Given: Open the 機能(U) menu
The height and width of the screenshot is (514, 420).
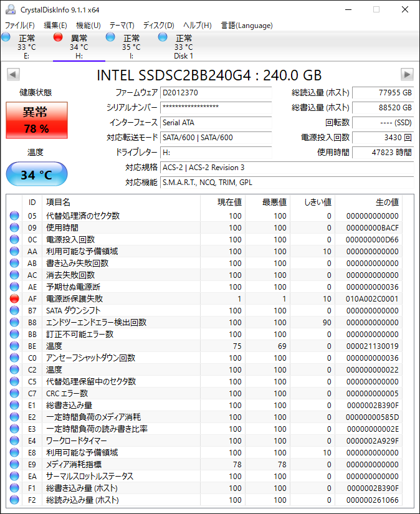Looking at the screenshot, I should pos(88,26).
